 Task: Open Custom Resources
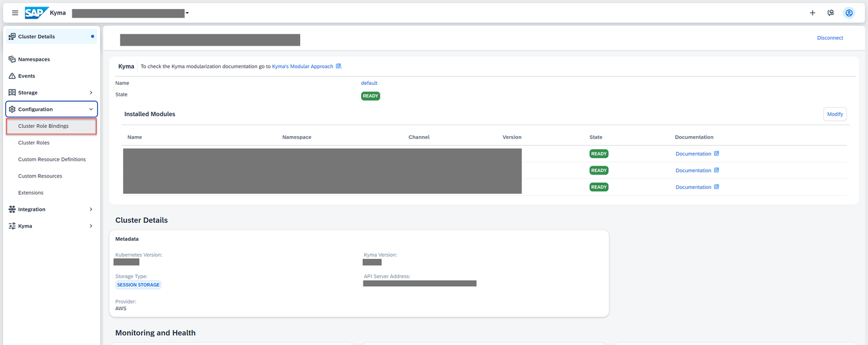point(51,176)
